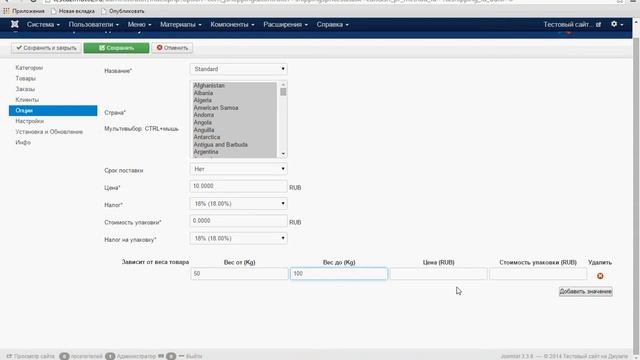
Task: Go to Настройки in sidebar
Action: tap(29, 121)
